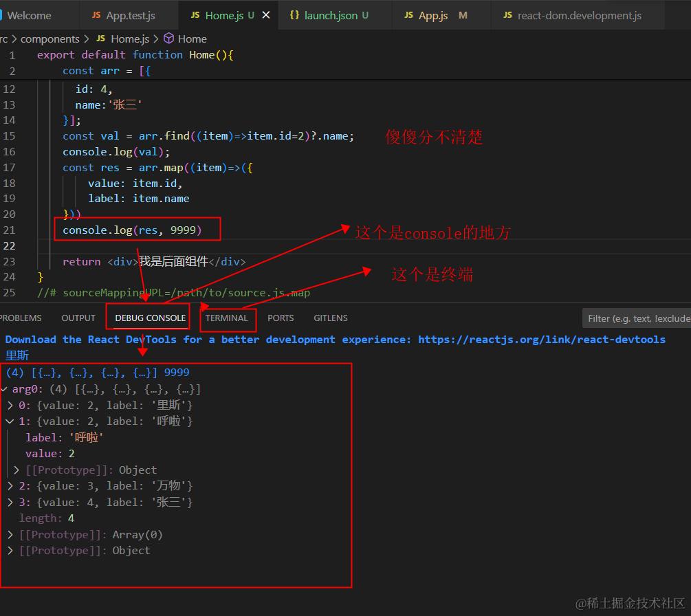The height and width of the screenshot is (616, 691).
Task: Expand the last [[Prototype]]: Object row
Action: pyautogui.click(x=10, y=551)
